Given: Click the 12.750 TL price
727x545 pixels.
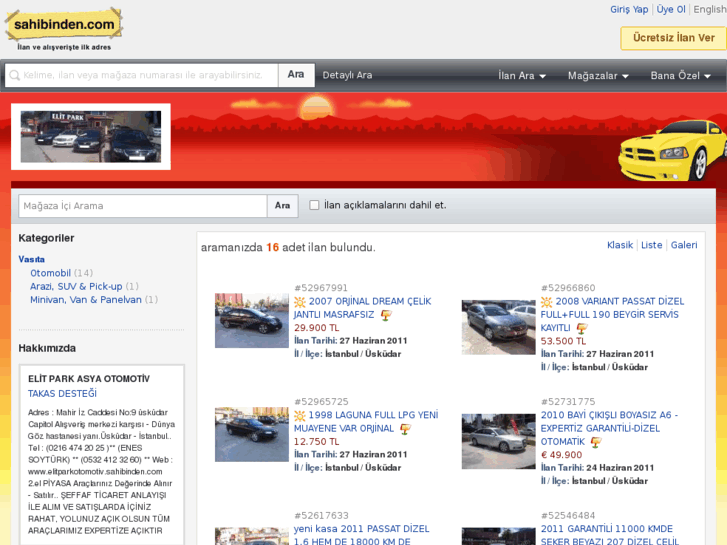Looking at the screenshot, I should point(317,442).
